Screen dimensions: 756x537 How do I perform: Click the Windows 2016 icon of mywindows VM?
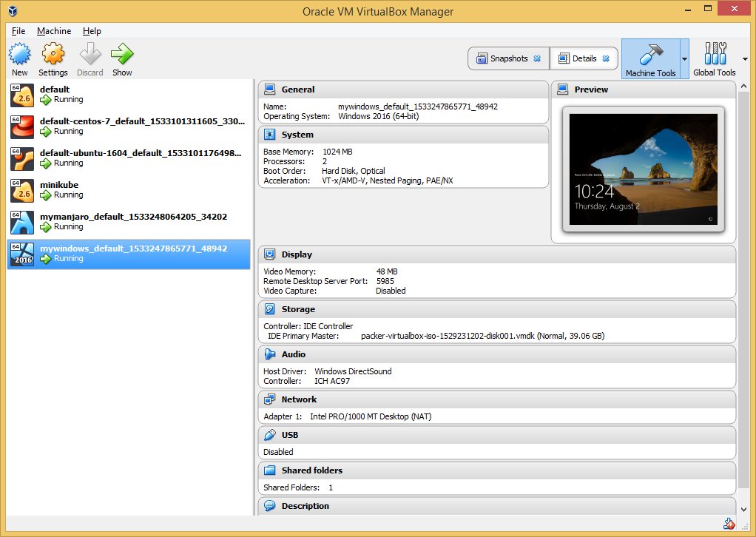pos(22,254)
